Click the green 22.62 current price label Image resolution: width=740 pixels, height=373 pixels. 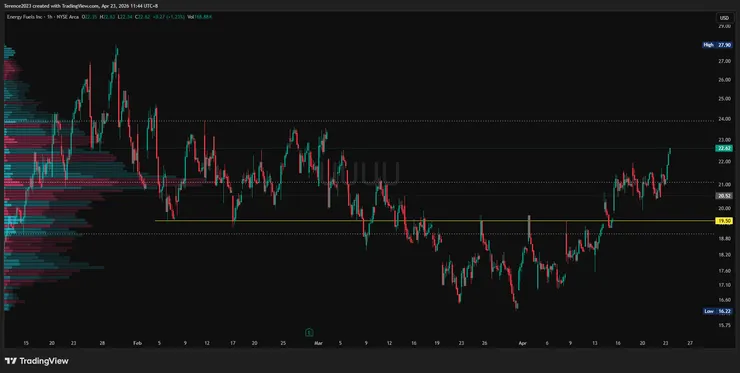(x=724, y=148)
